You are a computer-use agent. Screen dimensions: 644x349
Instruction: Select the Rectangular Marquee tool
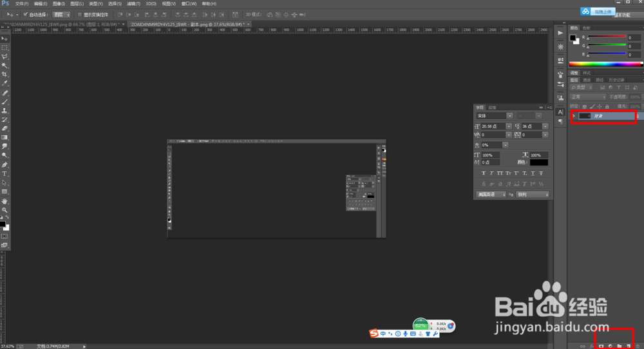[x=5, y=48]
